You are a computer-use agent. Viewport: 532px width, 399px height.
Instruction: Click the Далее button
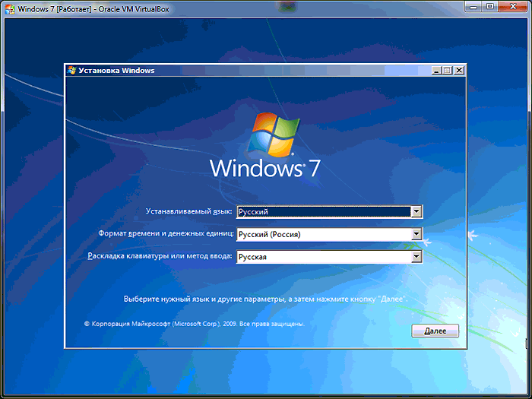[435, 331]
